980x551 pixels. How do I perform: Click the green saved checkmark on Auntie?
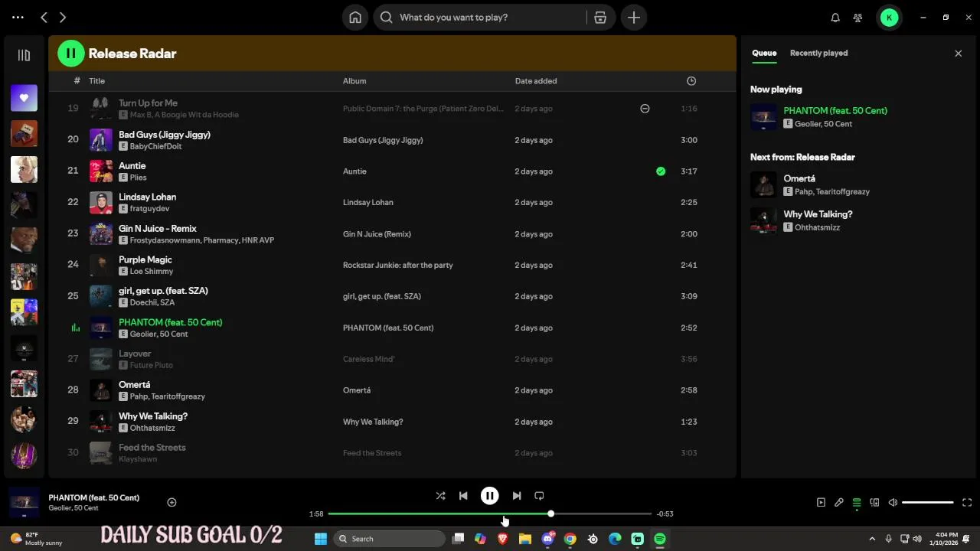(661, 171)
